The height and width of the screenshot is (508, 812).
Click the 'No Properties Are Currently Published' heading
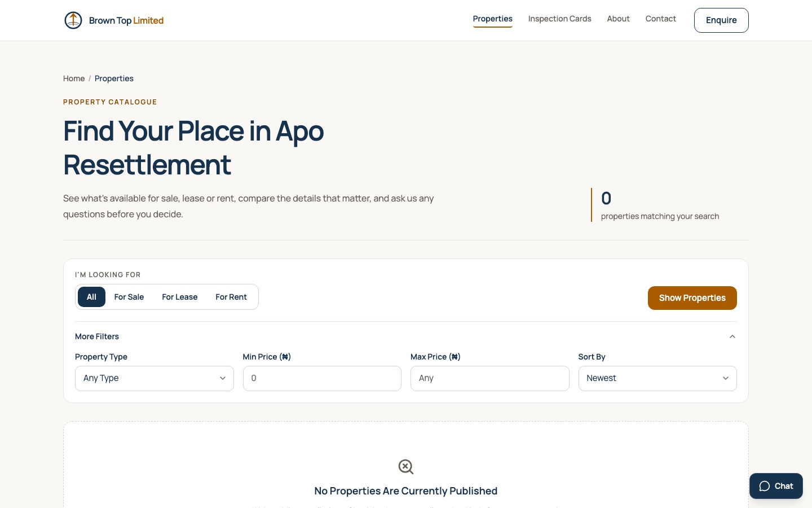tap(406, 491)
